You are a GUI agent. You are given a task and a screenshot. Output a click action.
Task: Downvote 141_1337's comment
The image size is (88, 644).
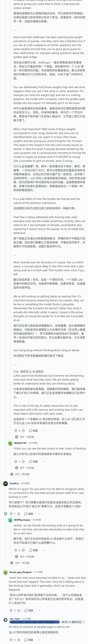pyautogui.click(x=19, y=640)
